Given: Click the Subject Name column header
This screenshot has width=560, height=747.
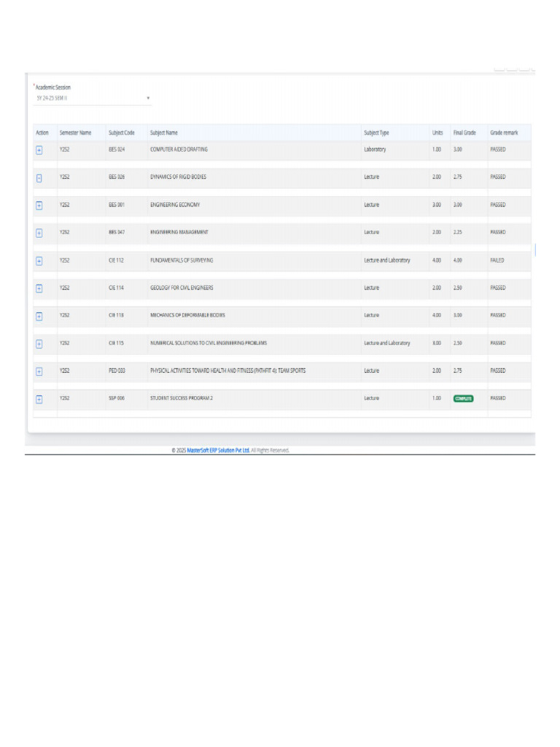Looking at the screenshot, I should [x=164, y=133].
